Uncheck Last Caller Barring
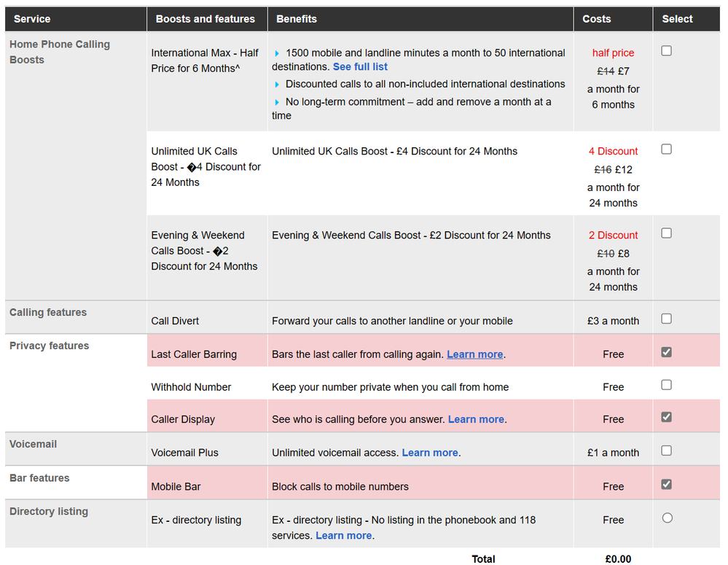The height and width of the screenshot is (565, 728). click(666, 352)
